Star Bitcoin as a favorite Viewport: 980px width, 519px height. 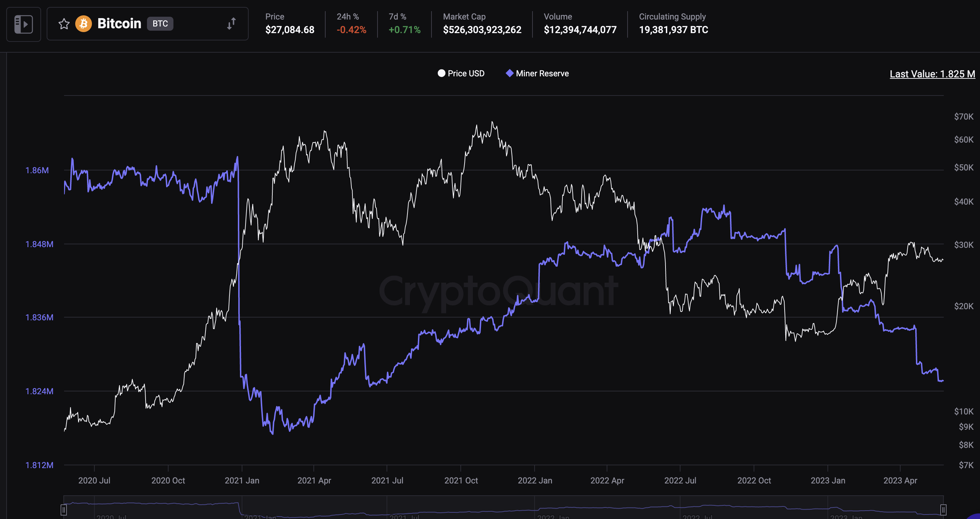64,24
